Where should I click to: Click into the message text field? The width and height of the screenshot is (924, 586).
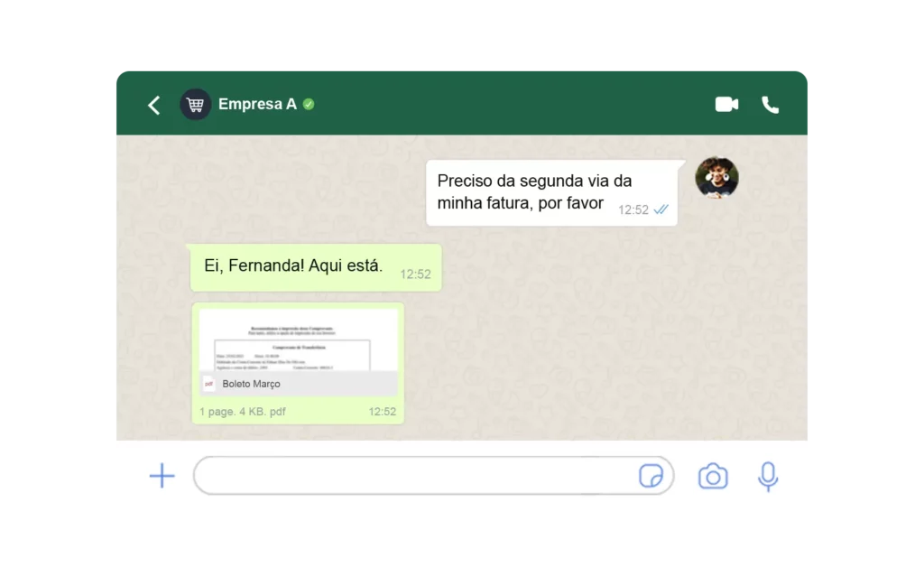pyautogui.click(x=415, y=476)
